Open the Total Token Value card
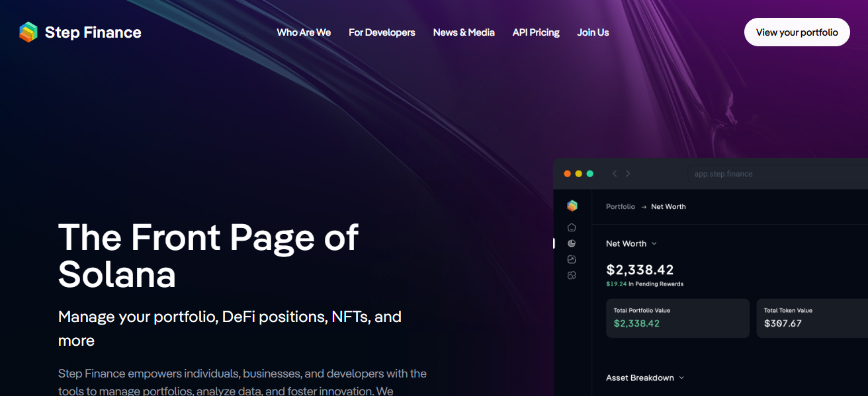Image resolution: width=868 pixels, height=396 pixels. (812, 318)
